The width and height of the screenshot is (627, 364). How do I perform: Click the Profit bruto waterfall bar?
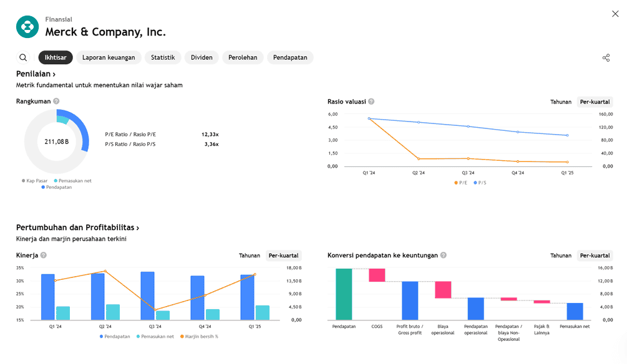410,300
